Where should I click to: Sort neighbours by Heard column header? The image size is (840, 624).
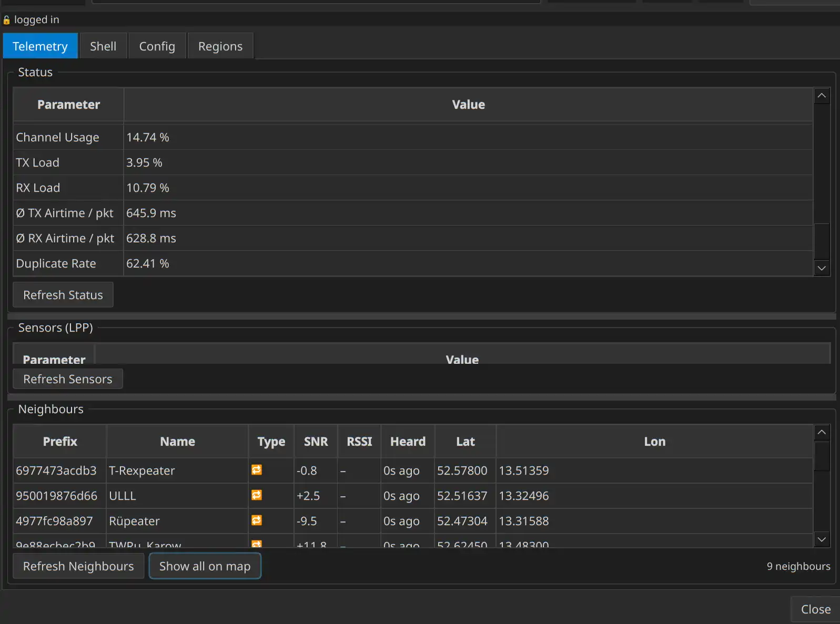(408, 442)
